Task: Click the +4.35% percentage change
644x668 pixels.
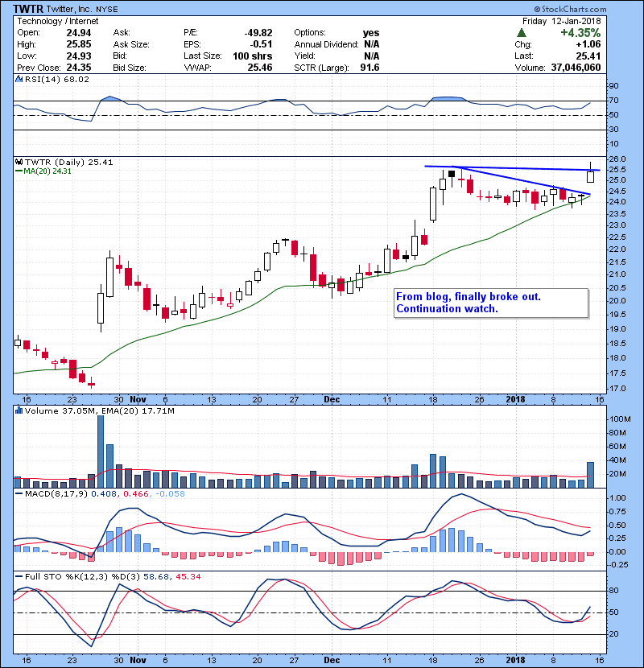Action: [x=580, y=33]
